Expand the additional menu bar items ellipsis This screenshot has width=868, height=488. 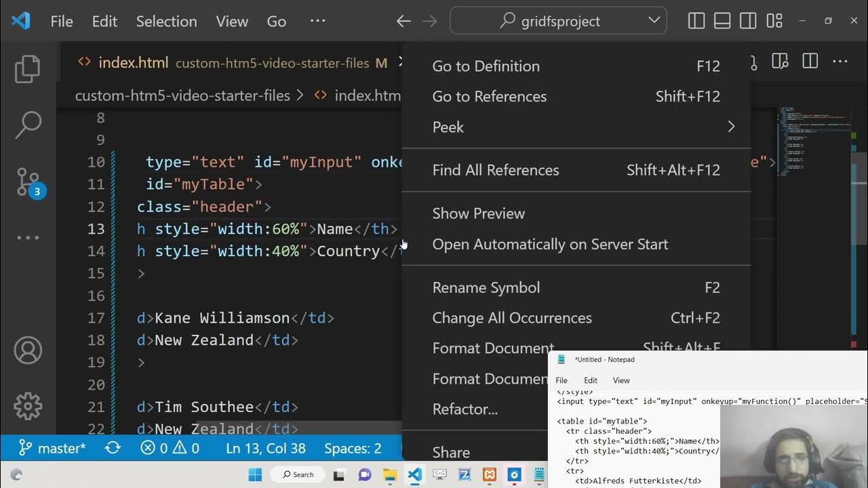tap(317, 21)
